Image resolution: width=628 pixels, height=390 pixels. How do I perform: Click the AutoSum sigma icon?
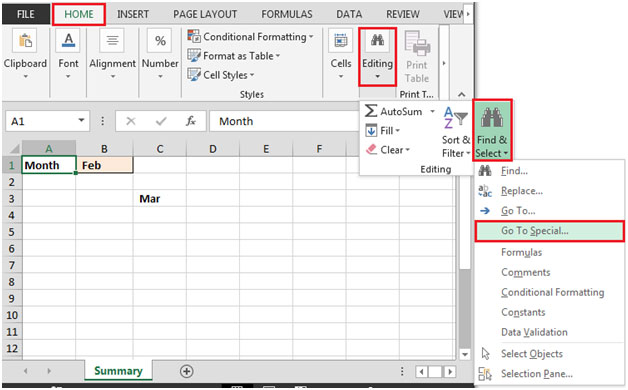[371, 111]
